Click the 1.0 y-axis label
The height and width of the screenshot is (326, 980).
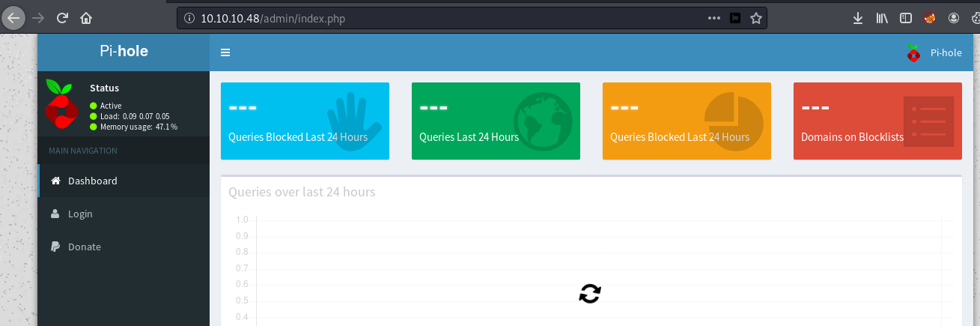pyautogui.click(x=241, y=220)
